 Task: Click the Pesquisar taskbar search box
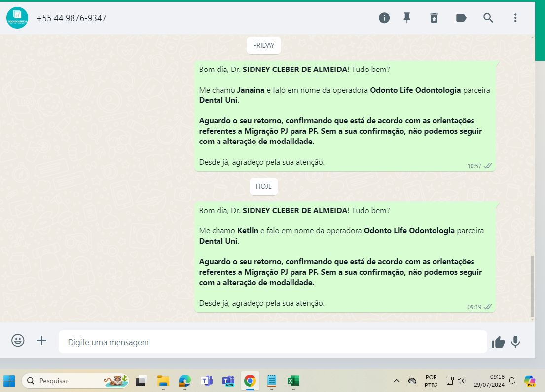75,381
